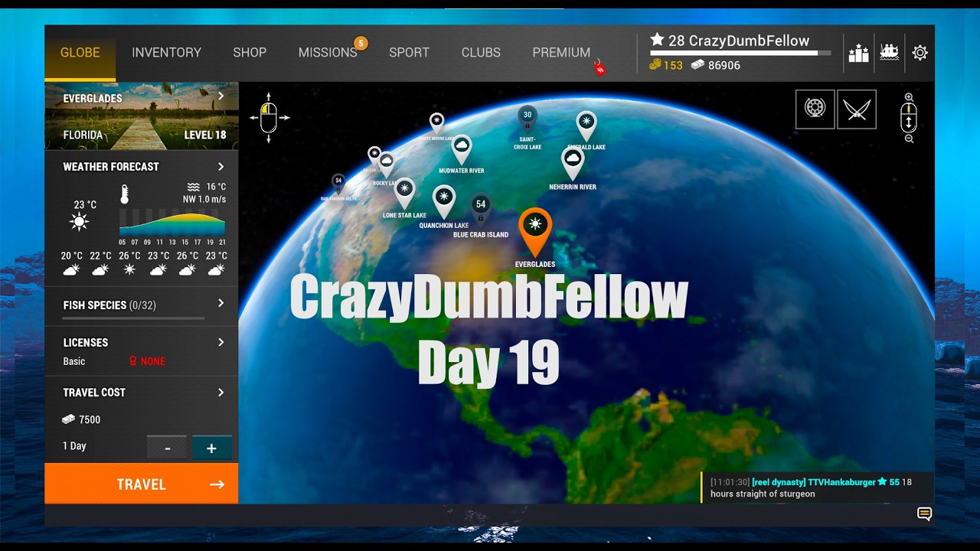Open the Sport tab
This screenshot has height=551, width=980.
coord(409,53)
